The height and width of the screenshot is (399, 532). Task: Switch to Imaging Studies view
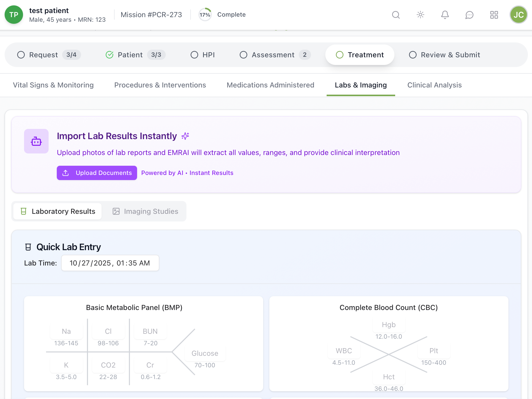tap(146, 211)
